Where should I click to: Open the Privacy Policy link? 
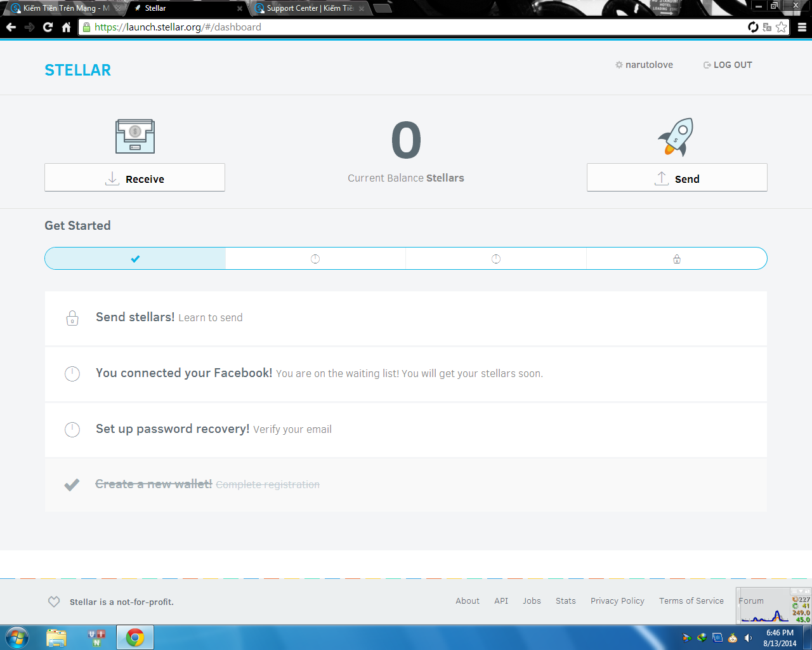[617, 600]
